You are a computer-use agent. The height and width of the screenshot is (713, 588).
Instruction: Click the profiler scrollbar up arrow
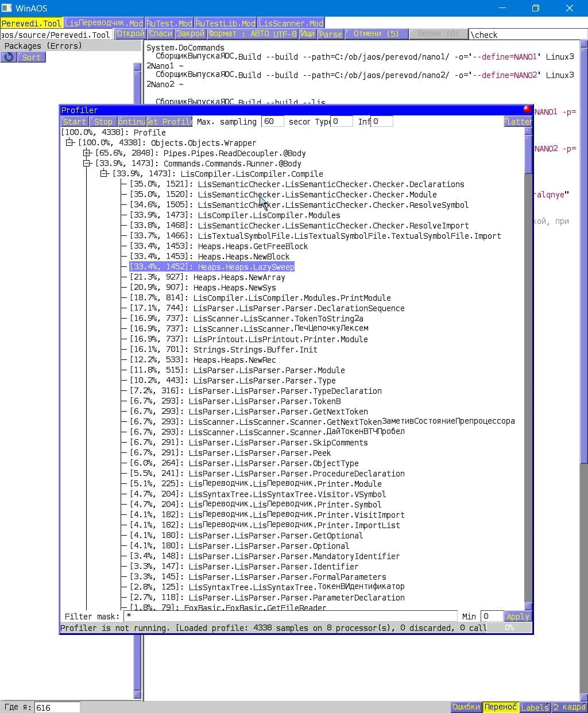point(528,131)
